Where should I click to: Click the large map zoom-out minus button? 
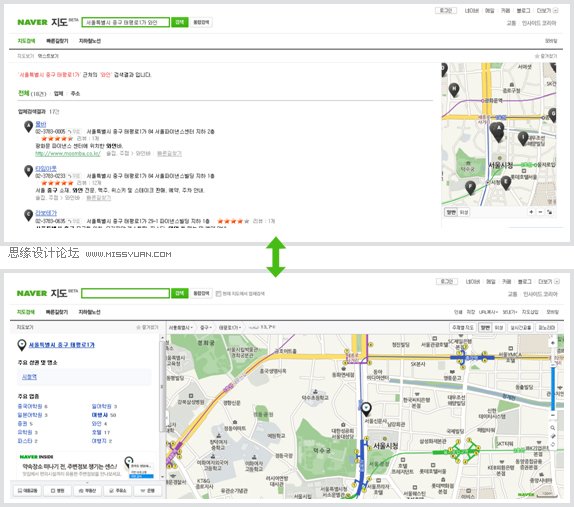pyautogui.click(x=553, y=415)
